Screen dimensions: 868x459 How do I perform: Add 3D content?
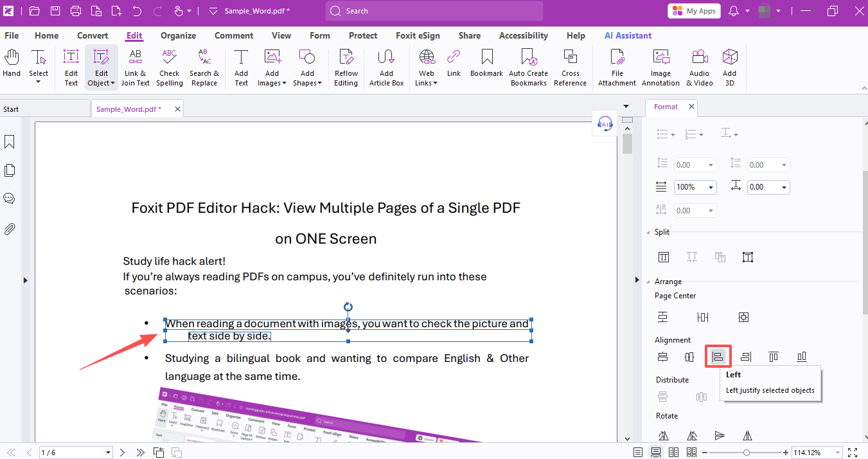coord(729,67)
